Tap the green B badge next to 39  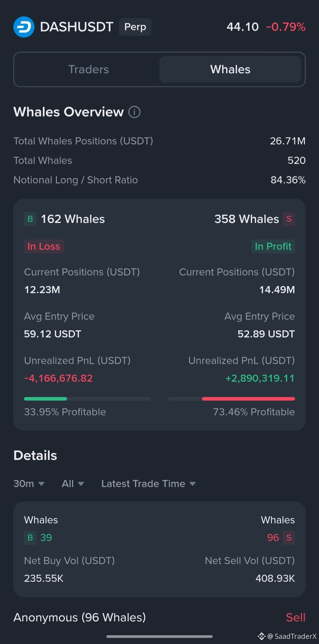(x=30, y=538)
